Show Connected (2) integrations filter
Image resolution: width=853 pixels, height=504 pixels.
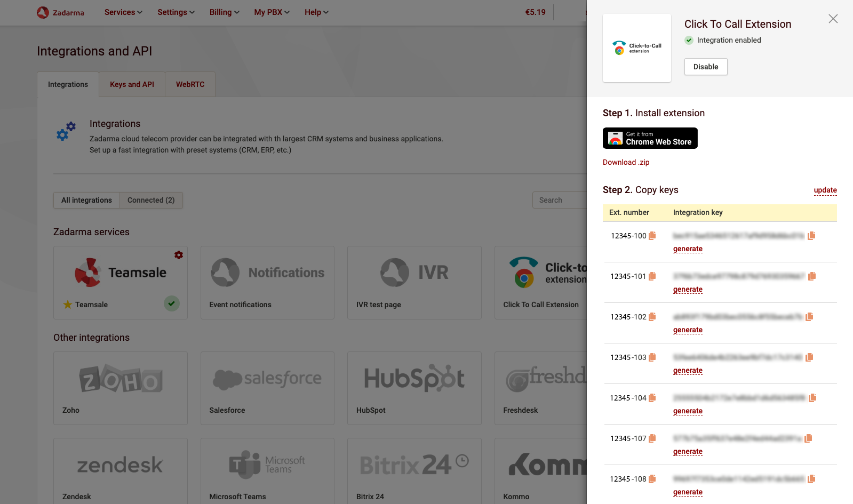tap(151, 200)
